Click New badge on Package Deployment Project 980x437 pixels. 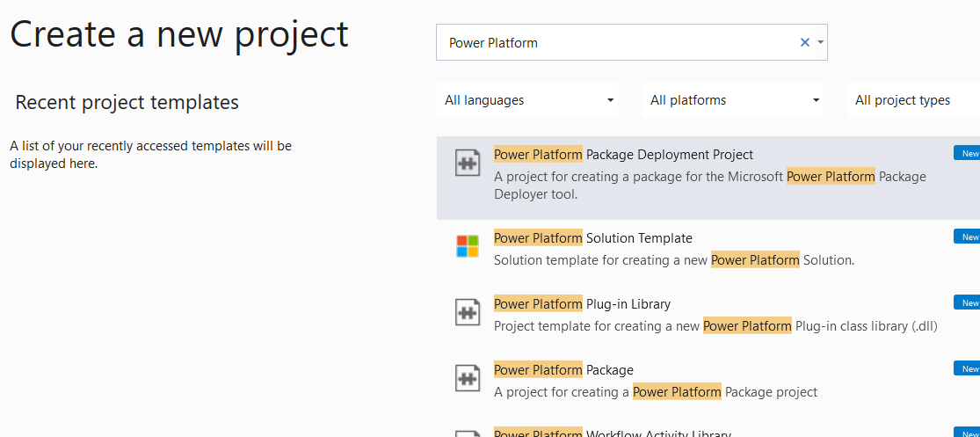point(968,153)
